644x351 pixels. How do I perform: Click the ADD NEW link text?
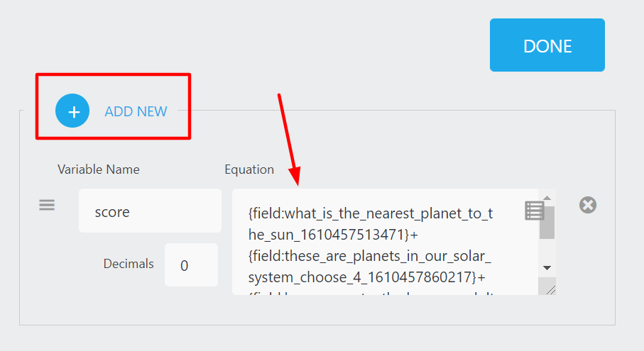136,111
